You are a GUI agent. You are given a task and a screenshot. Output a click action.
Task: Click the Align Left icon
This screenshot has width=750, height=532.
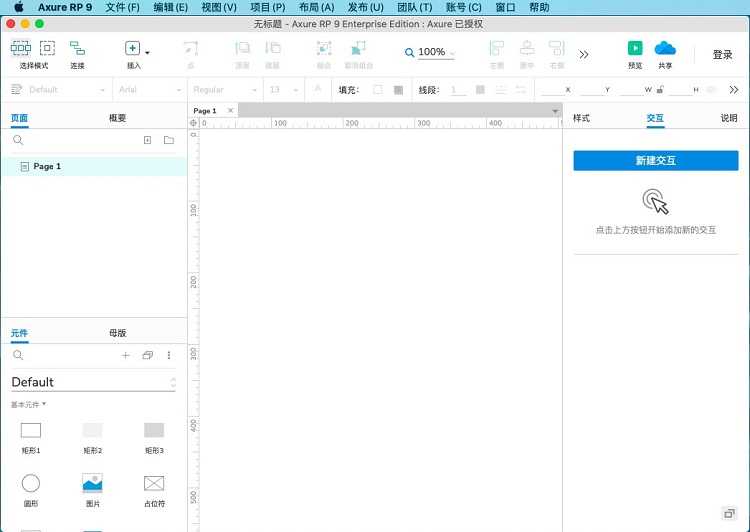tap(496, 48)
